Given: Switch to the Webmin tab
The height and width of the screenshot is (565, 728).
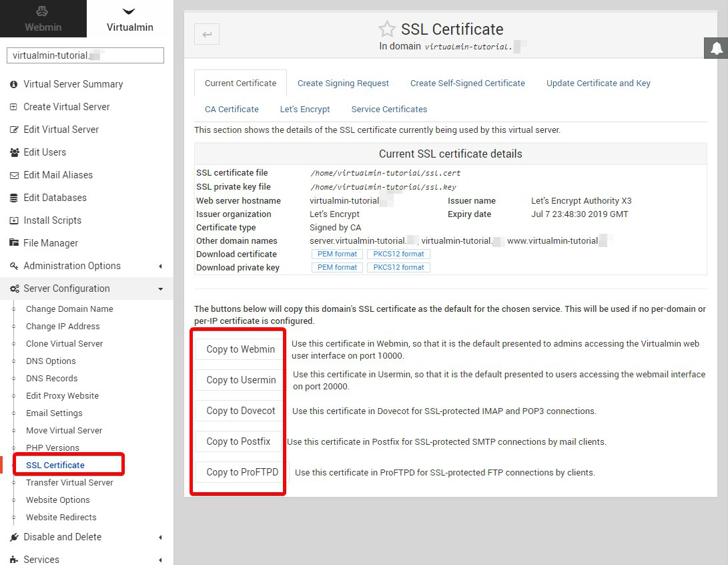Looking at the screenshot, I should (43, 19).
